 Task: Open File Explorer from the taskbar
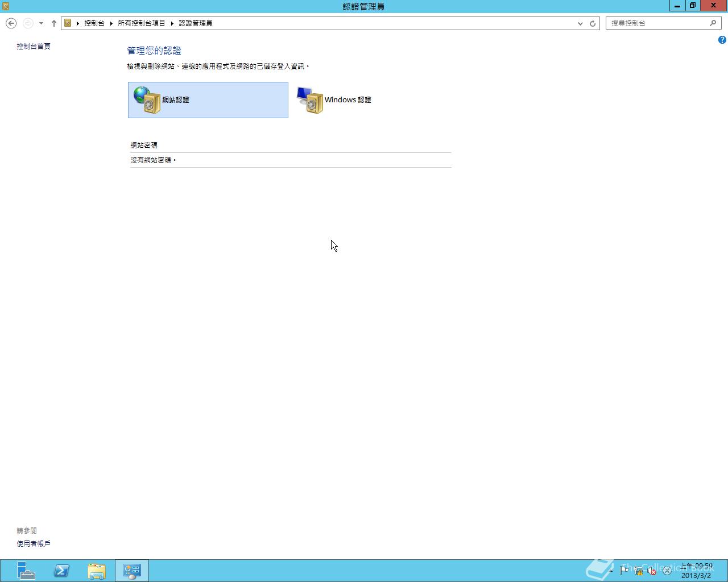pos(97,571)
